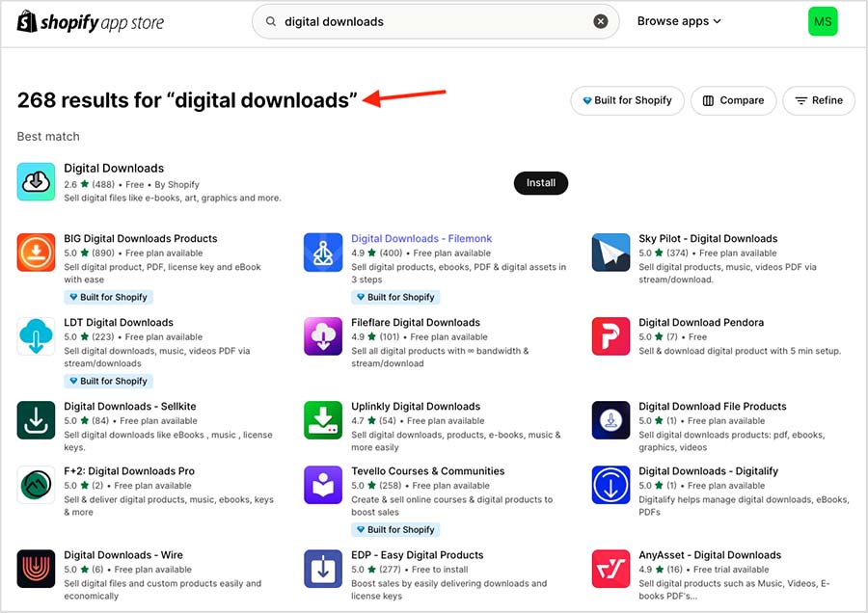868x613 pixels.
Task: Open Fileflare Digital Downloads title
Action: [x=416, y=323]
